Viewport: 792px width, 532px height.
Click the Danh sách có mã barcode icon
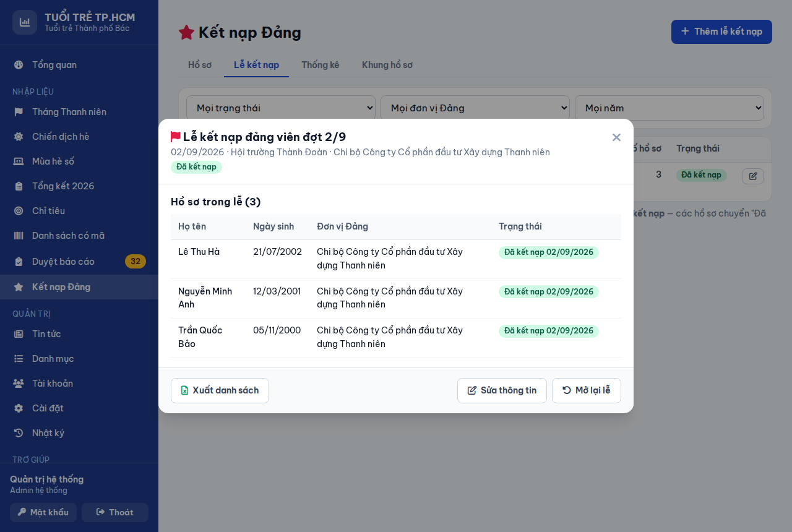click(x=19, y=236)
